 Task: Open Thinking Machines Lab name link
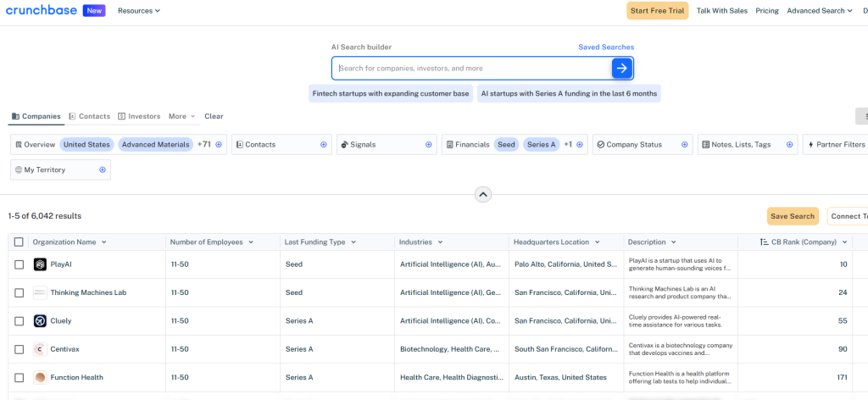[x=88, y=292]
